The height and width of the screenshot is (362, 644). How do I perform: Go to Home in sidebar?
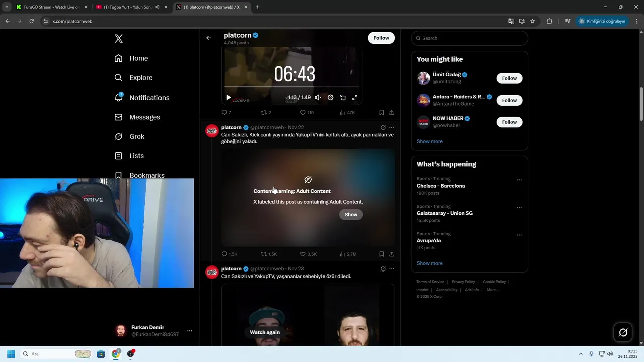tap(131, 58)
